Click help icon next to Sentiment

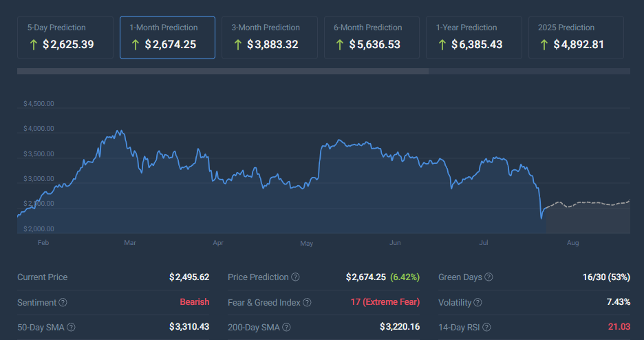pos(63,302)
